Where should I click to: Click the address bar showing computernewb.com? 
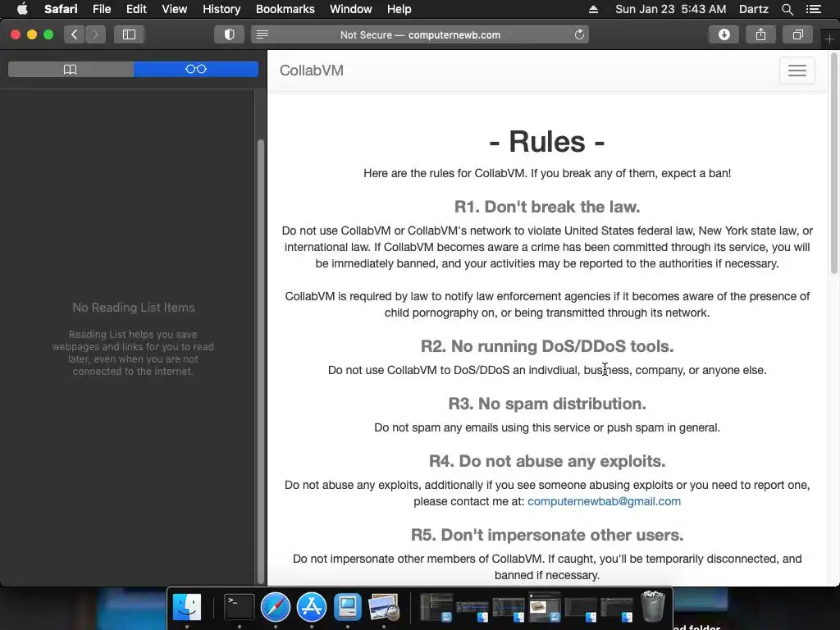[420, 34]
